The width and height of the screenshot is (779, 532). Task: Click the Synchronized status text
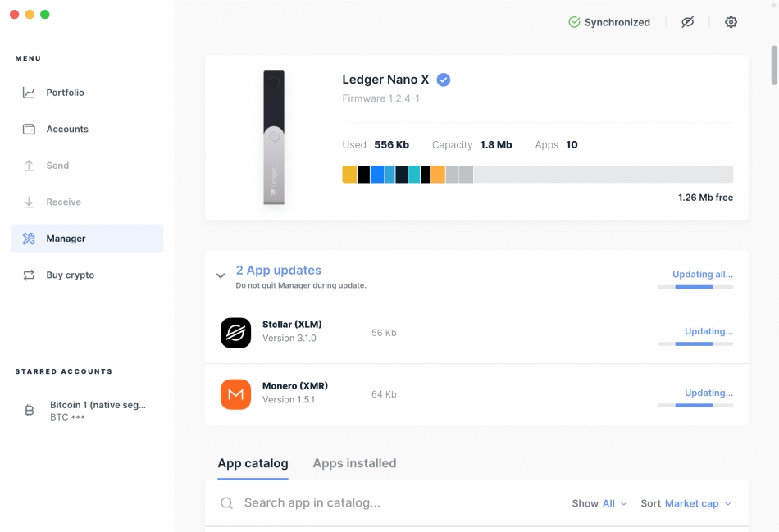click(617, 22)
